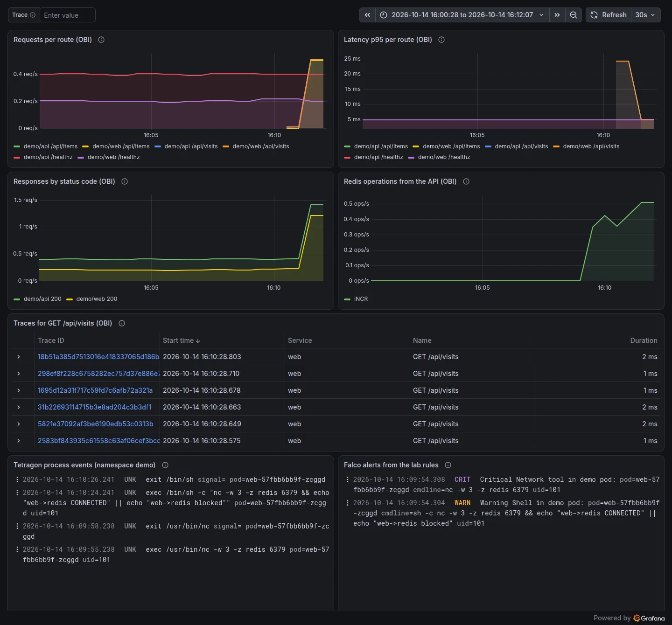Sort table by Duration column
Viewport: 672px width, 625px height.
(x=644, y=340)
